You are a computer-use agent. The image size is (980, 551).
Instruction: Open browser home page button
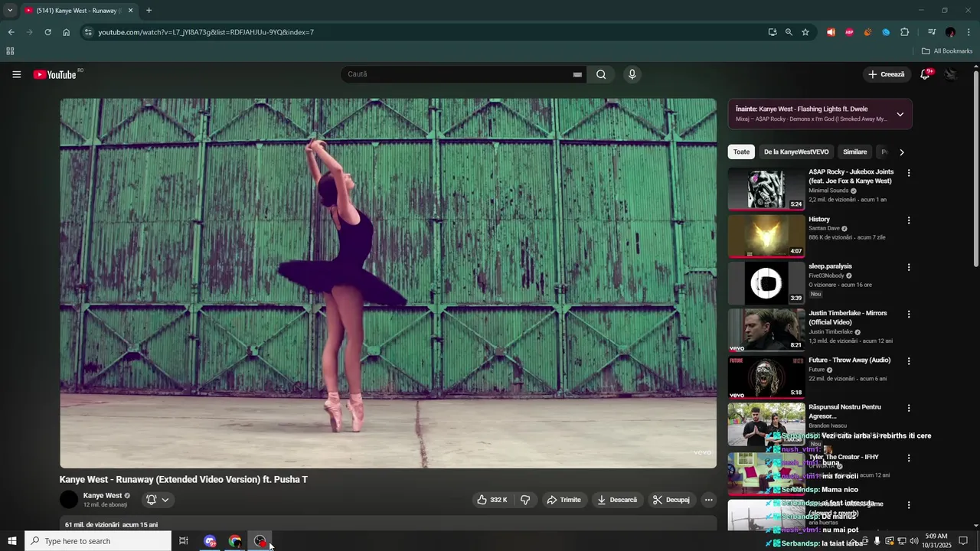point(66,32)
